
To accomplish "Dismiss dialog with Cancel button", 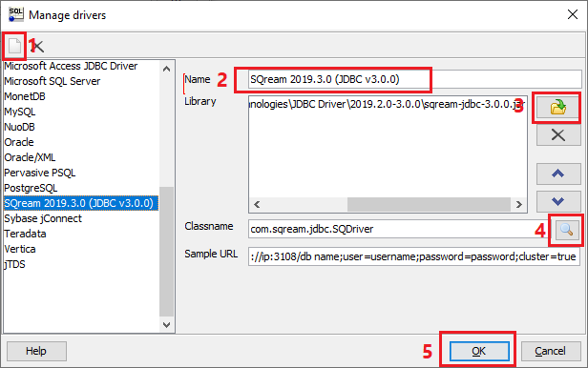I will point(550,351).
